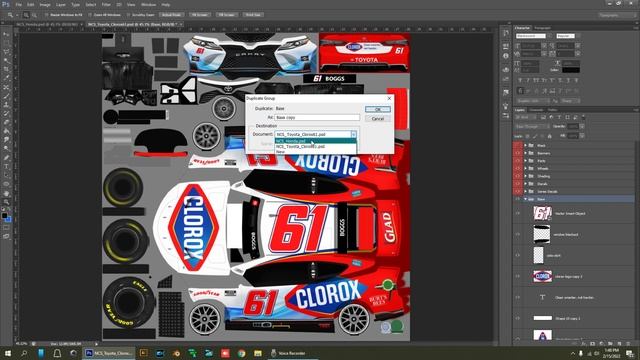Select the Eraser tool
The width and height of the screenshot is (640, 360).
[6, 122]
